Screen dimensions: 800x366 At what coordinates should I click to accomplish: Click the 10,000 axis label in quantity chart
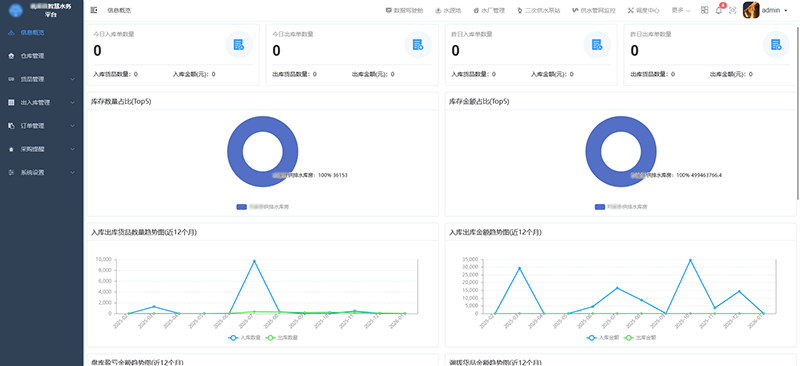pyautogui.click(x=103, y=259)
